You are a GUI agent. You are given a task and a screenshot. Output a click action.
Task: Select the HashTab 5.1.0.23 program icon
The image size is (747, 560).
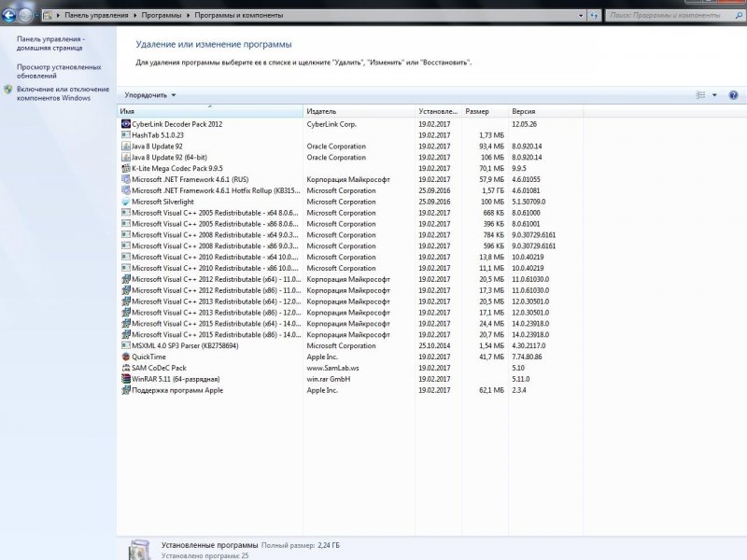tap(126, 134)
